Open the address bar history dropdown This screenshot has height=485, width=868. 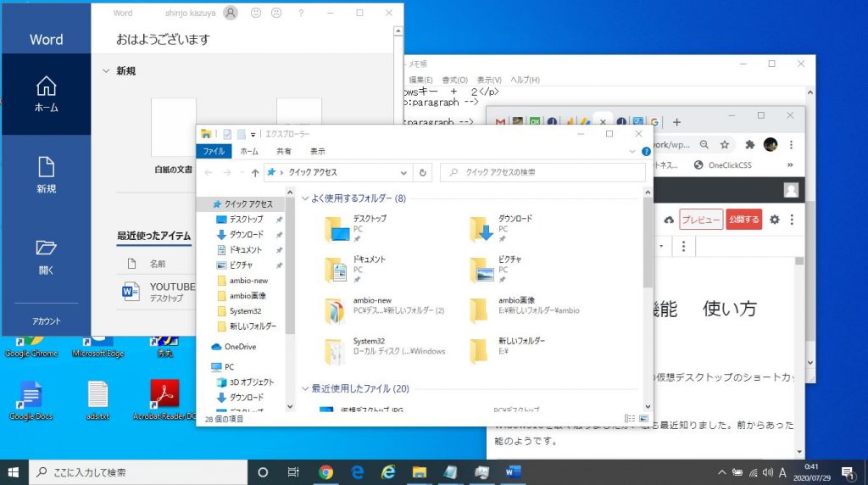coord(403,173)
